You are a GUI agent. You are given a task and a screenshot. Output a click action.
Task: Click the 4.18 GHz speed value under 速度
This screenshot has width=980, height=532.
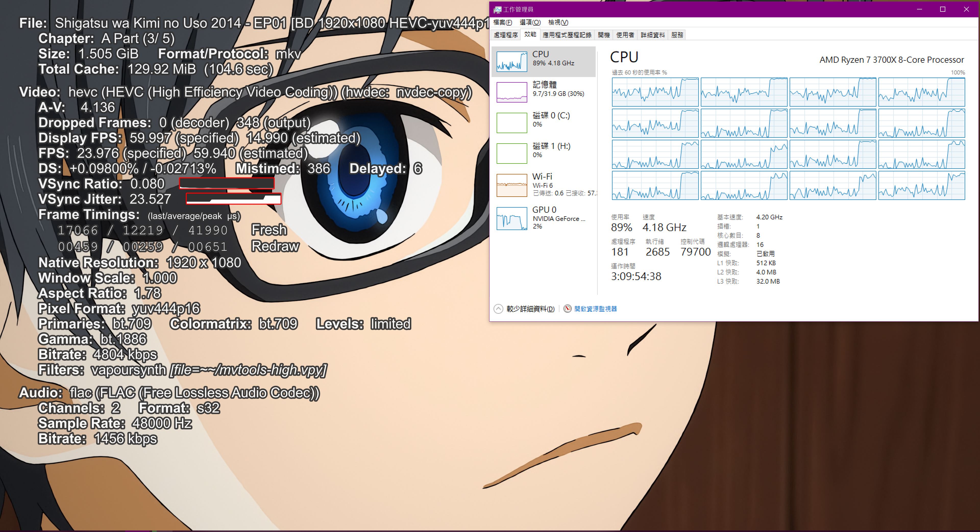point(664,227)
